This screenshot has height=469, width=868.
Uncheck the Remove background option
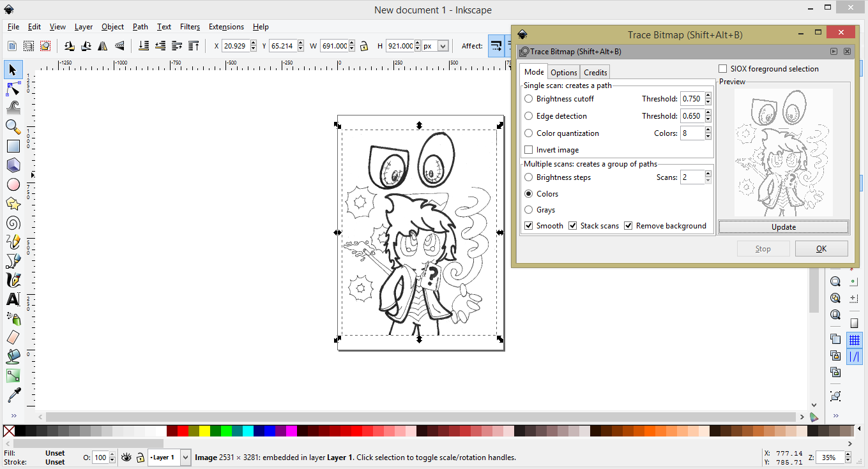628,225
